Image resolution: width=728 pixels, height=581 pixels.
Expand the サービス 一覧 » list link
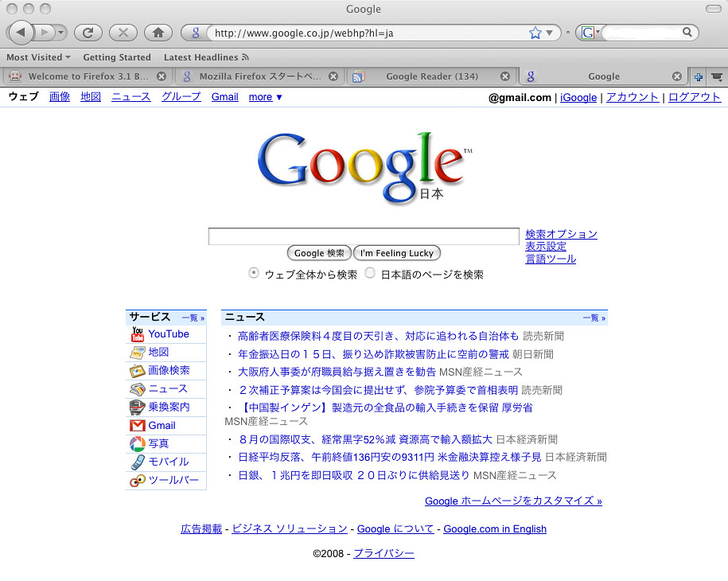pyautogui.click(x=193, y=318)
